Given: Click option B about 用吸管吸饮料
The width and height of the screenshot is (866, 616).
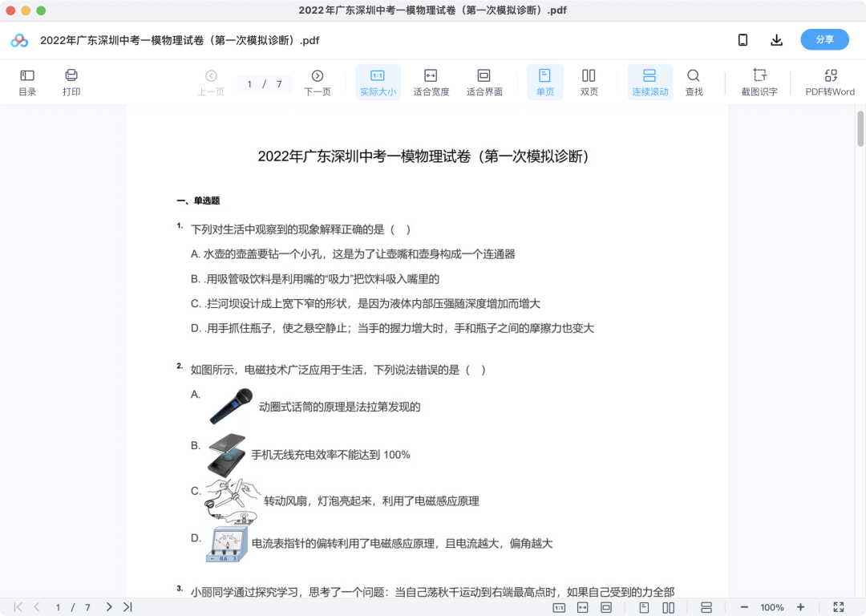Looking at the screenshot, I should [315, 279].
